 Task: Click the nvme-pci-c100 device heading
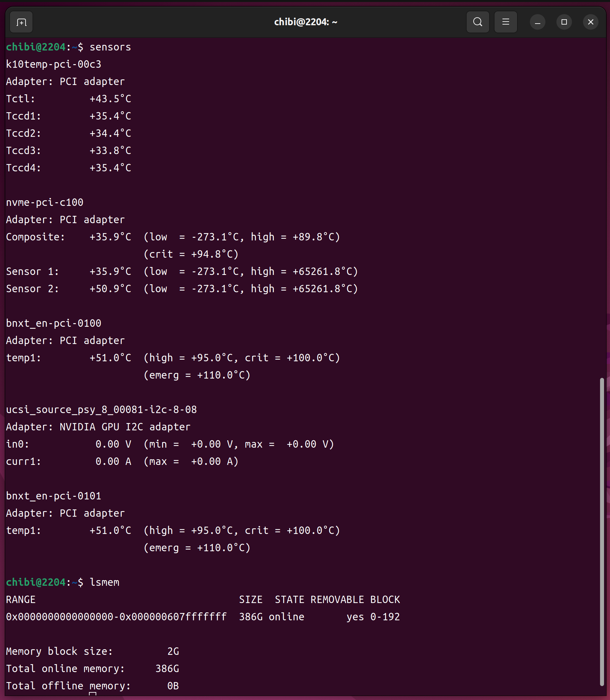pos(44,202)
